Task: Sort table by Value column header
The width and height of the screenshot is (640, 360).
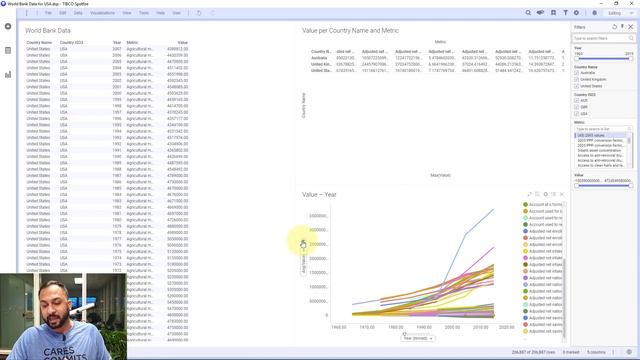Action: pyautogui.click(x=182, y=42)
